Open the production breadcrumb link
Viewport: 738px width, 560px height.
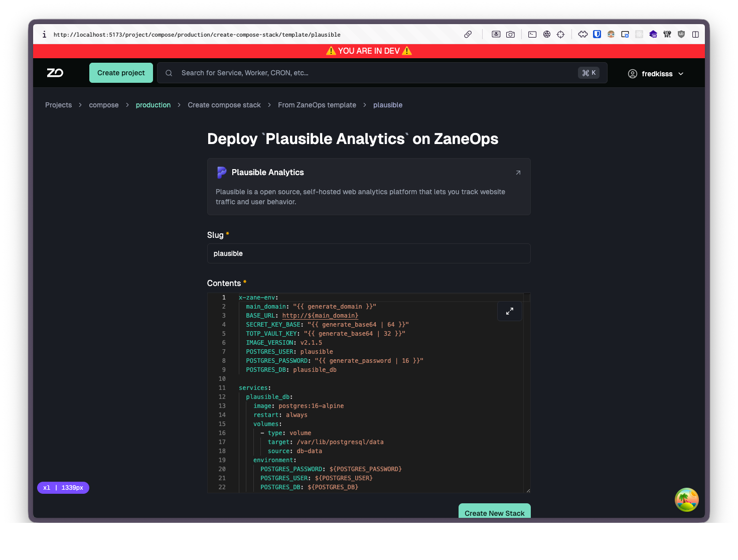coord(153,105)
